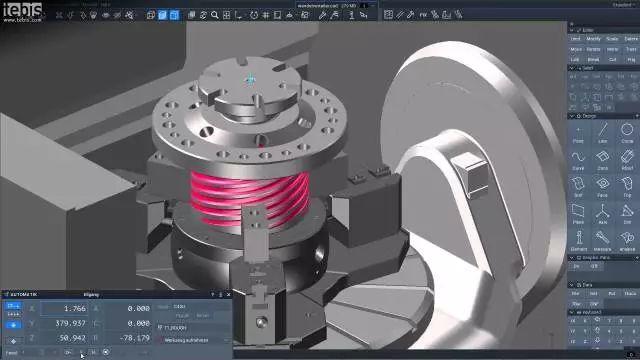
Task: Click the magnifier zoom icon in top toolbar
Action: pos(215,16)
